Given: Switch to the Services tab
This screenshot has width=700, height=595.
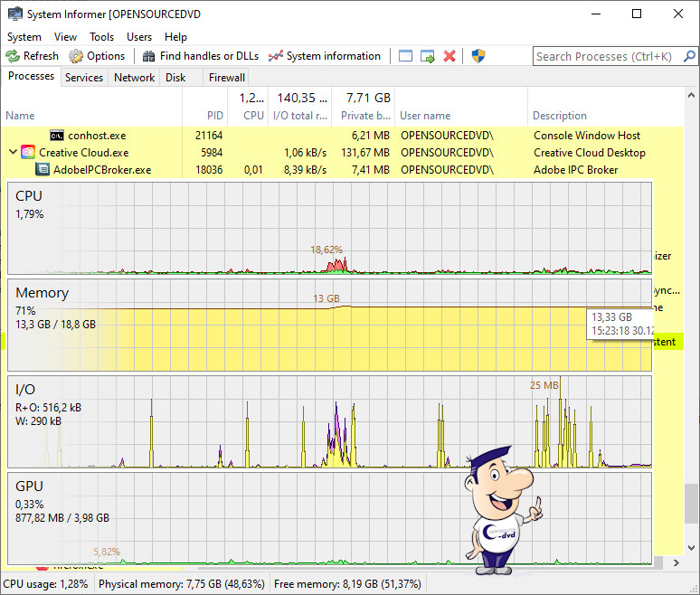Looking at the screenshot, I should point(84,78).
